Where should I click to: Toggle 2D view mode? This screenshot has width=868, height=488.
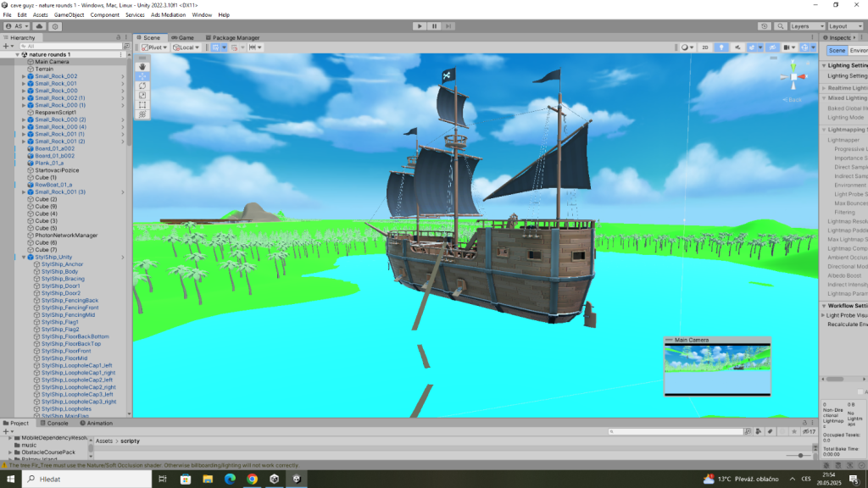[x=704, y=47]
